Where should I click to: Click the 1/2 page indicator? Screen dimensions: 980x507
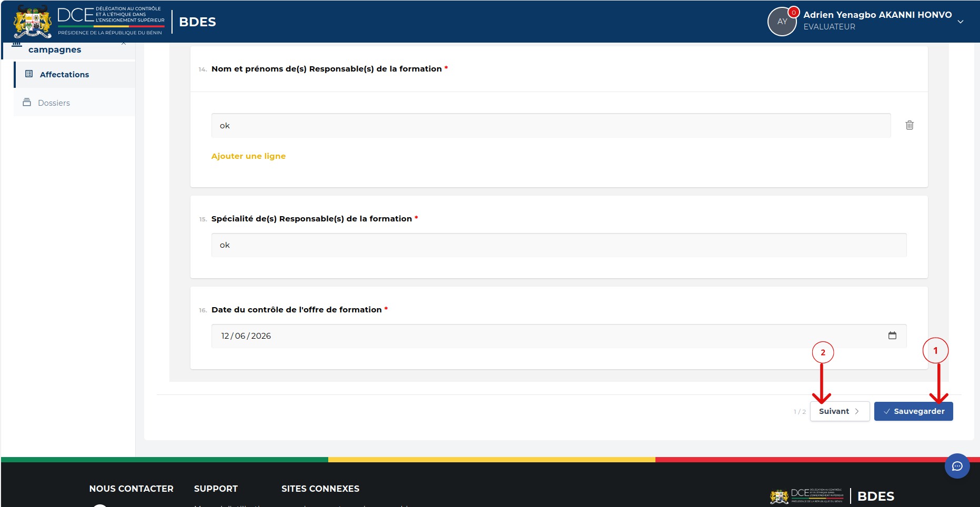click(800, 412)
